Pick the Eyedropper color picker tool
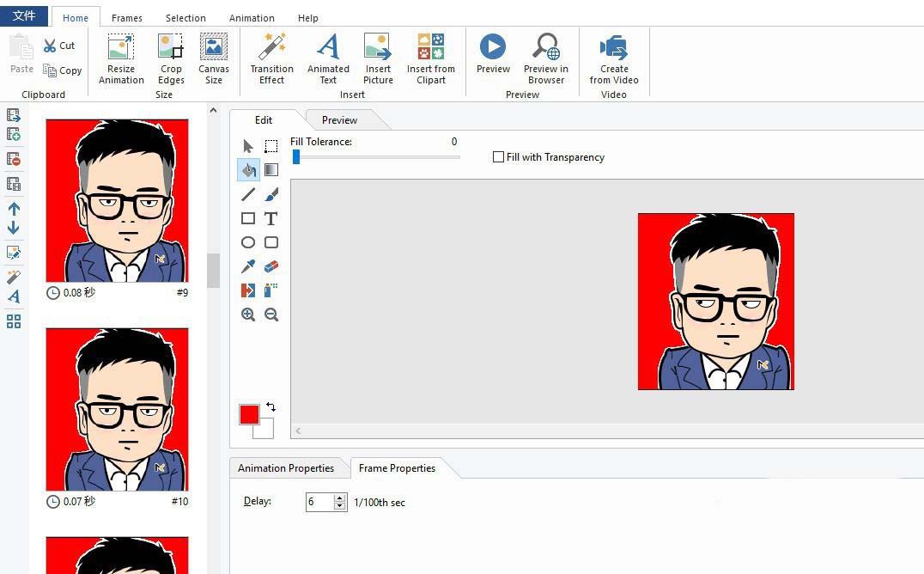The height and width of the screenshot is (574, 924). click(248, 266)
